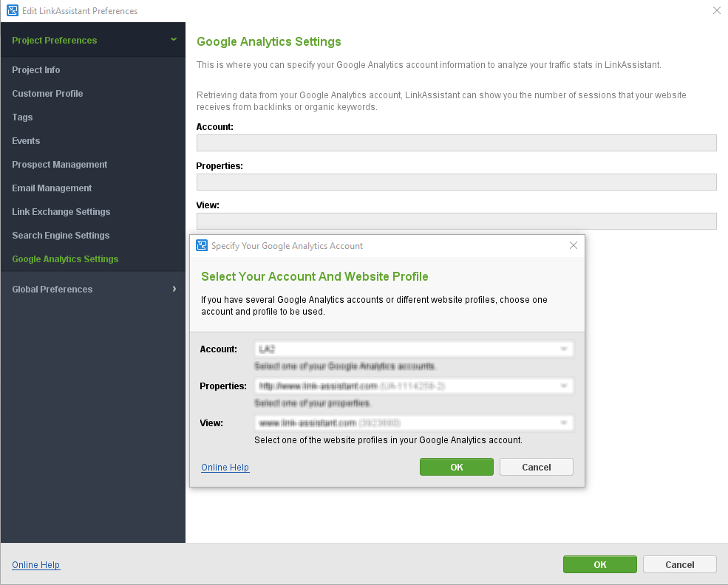
Task: Click the OK button at window bottom
Action: pos(600,564)
